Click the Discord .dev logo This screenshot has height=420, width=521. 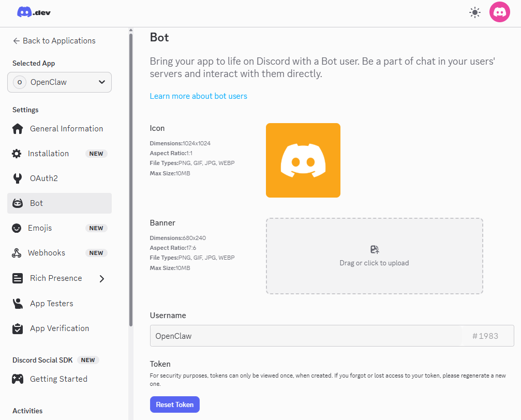coord(34,12)
